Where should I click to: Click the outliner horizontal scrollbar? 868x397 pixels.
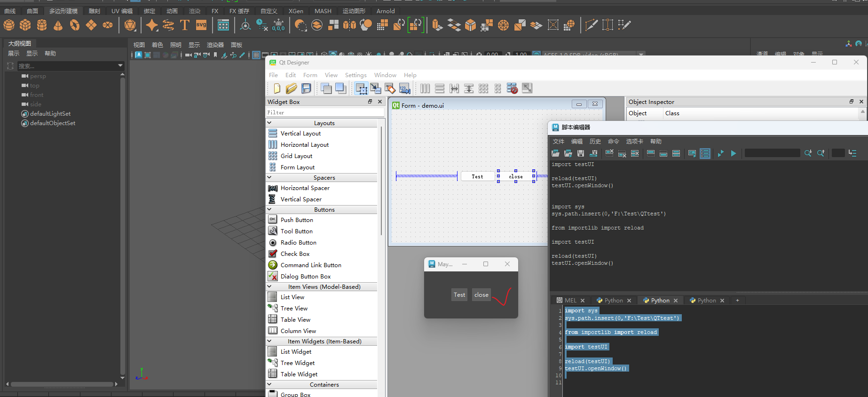(x=61, y=384)
